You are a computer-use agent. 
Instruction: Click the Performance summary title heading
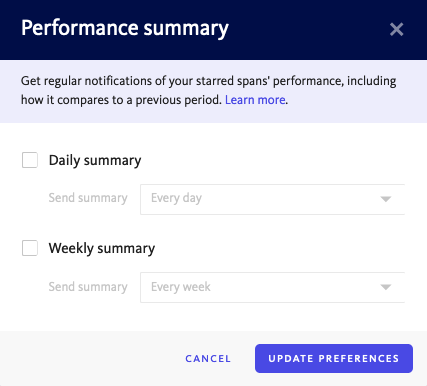point(125,28)
